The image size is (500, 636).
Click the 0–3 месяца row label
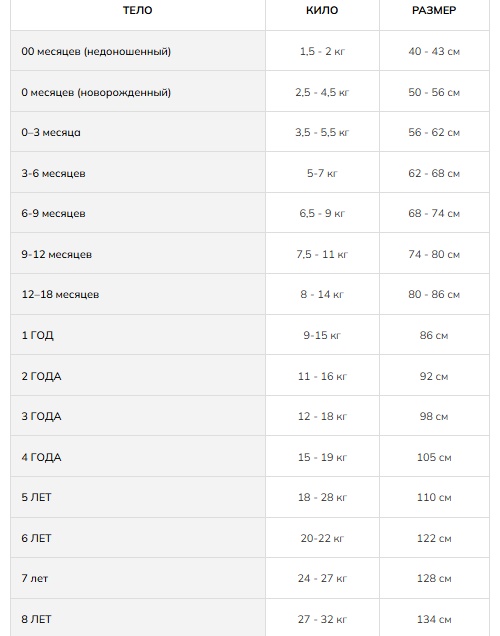(x=51, y=133)
